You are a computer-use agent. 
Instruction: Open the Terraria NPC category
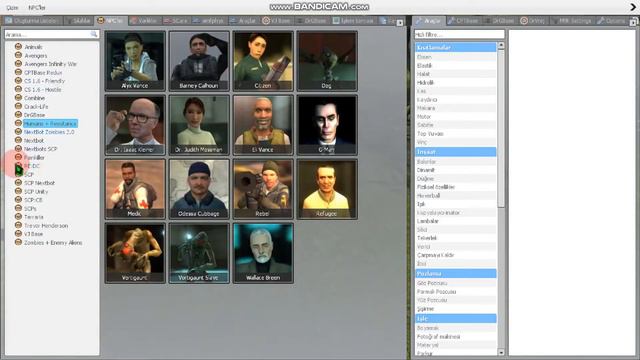[33, 217]
